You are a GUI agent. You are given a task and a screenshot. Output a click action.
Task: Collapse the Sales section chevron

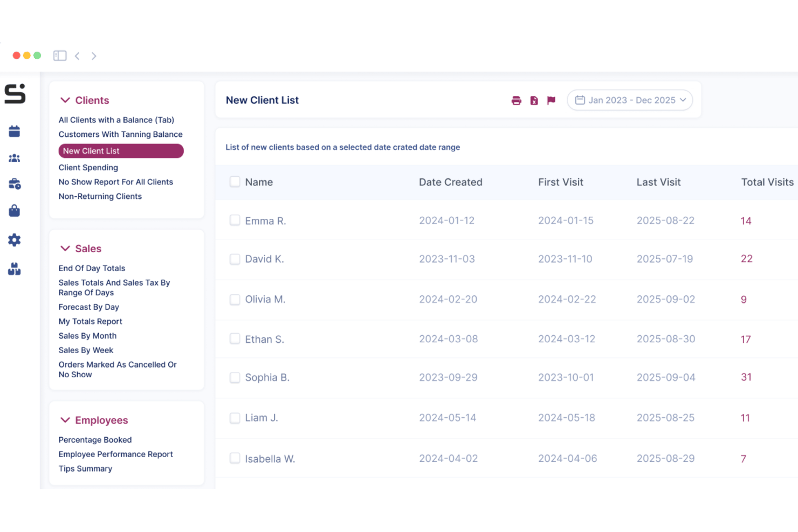coord(65,248)
